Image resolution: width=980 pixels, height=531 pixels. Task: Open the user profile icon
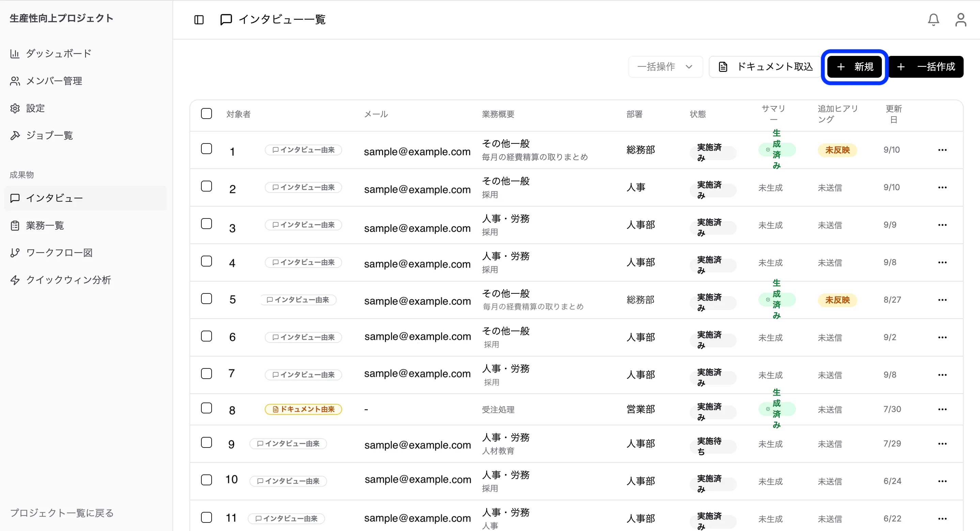(961, 19)
